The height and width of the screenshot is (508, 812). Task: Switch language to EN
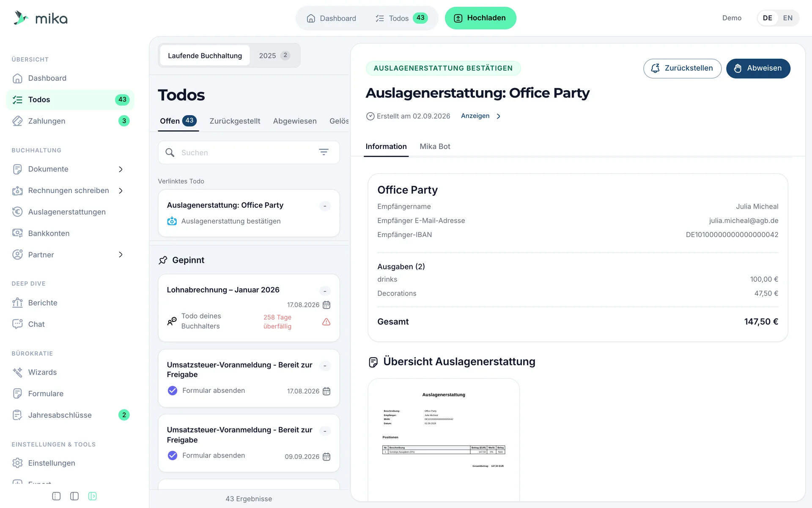tap(787, 18)
